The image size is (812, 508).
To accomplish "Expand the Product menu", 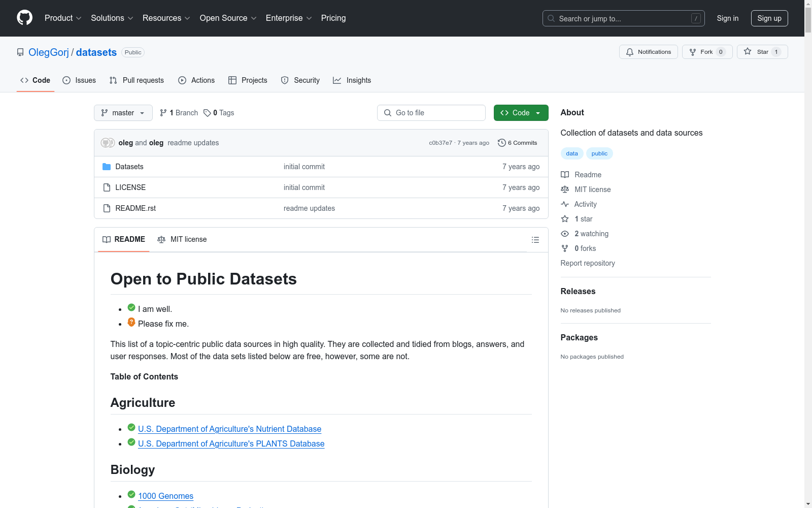I will (x=63, y=18).
